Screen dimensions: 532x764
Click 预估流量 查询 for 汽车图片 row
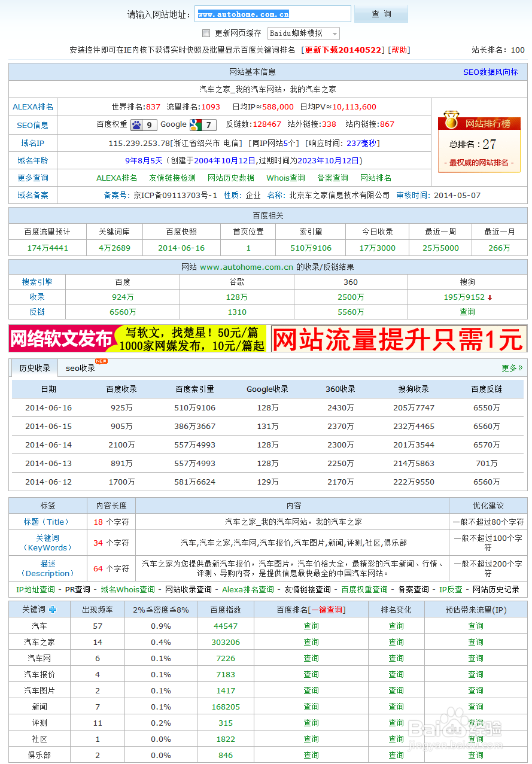tap(476, 691)
